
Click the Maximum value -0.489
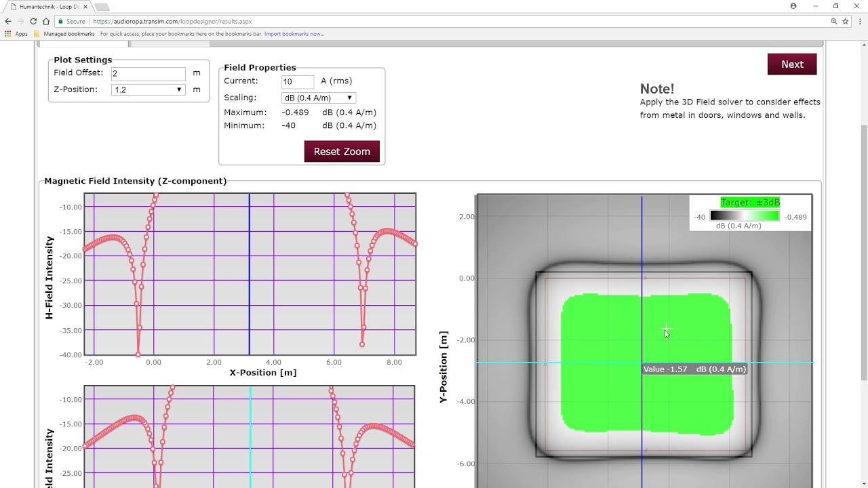pyautogui.click(x=295, y=113)
